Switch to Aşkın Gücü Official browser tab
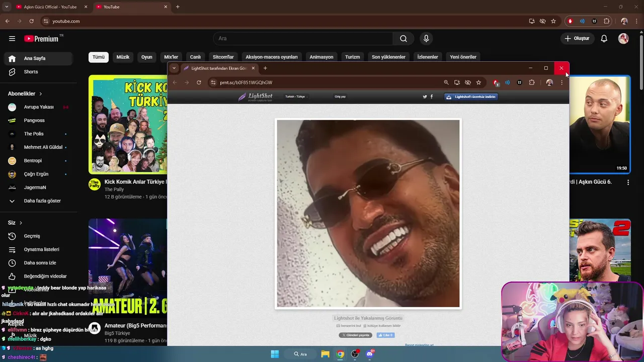The height and width of the screenshot is (362, 644). point(50,7)
